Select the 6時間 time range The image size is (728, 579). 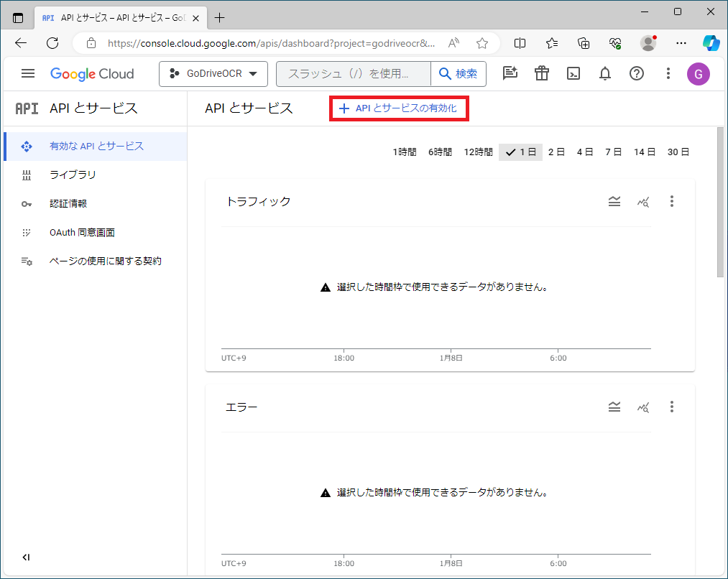click(440, 152)
